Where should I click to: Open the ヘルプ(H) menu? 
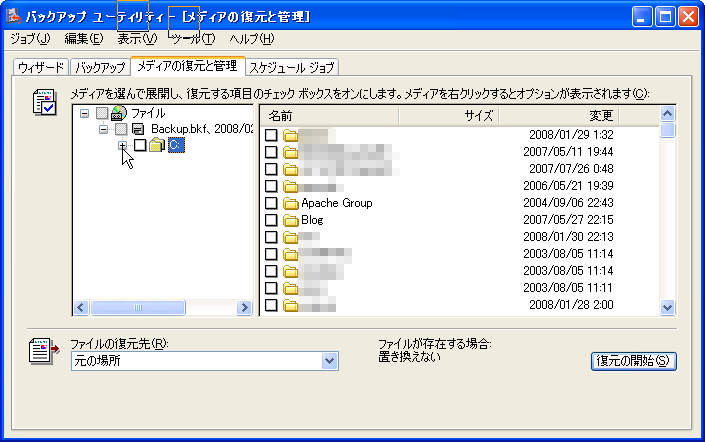click(252, 39)
